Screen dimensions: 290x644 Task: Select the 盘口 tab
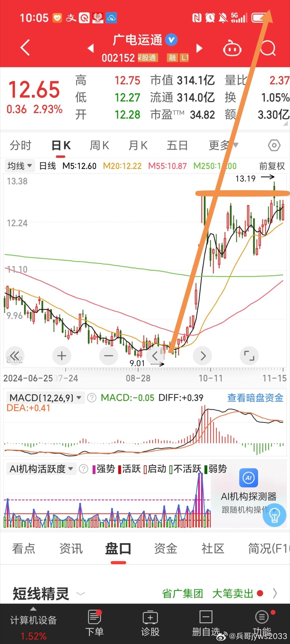118,548
